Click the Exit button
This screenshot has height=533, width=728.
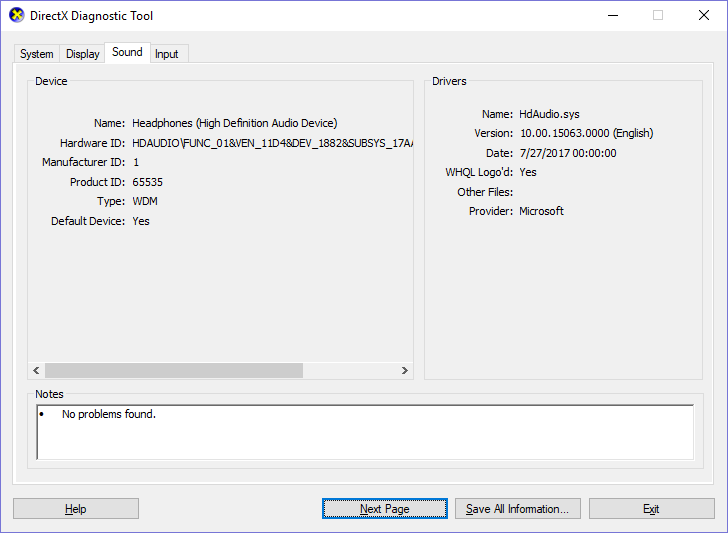[651, 509]
